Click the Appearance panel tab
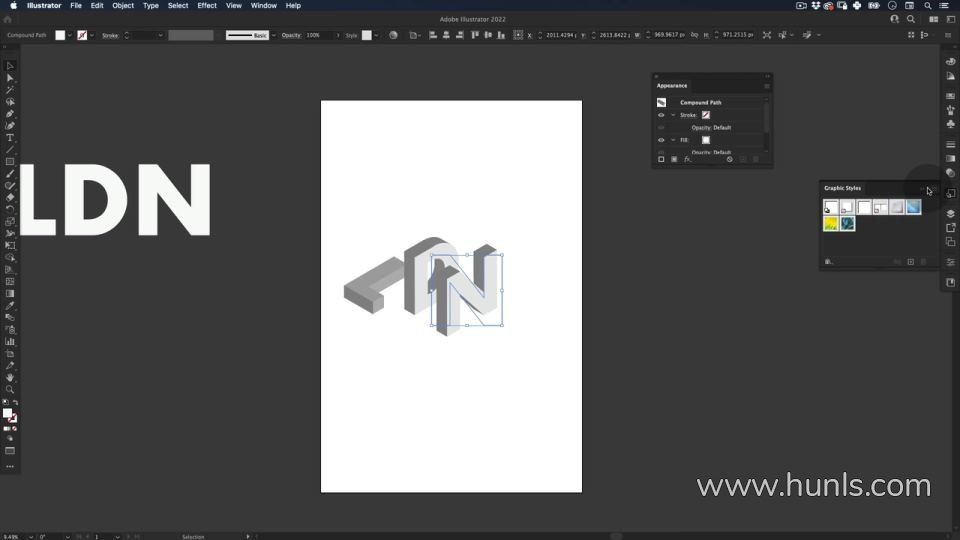This screenshot has width=960, height=540. point(672,86)
